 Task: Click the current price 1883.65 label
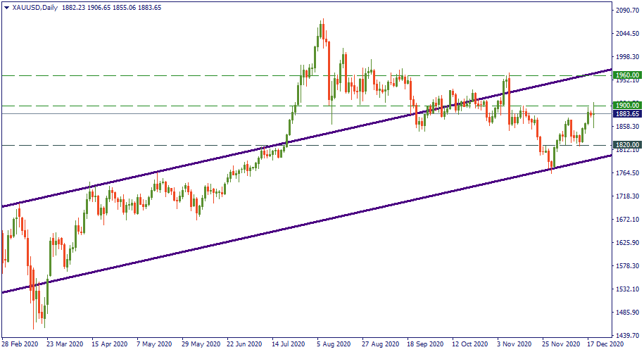click(626, 114)
